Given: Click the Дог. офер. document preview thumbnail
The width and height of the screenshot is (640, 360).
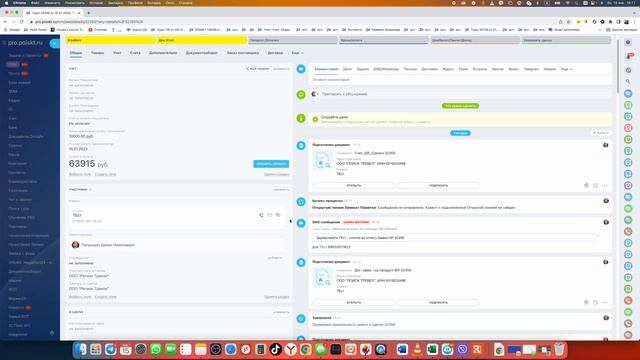Looking at the screenshot, I should pos(322,278).
